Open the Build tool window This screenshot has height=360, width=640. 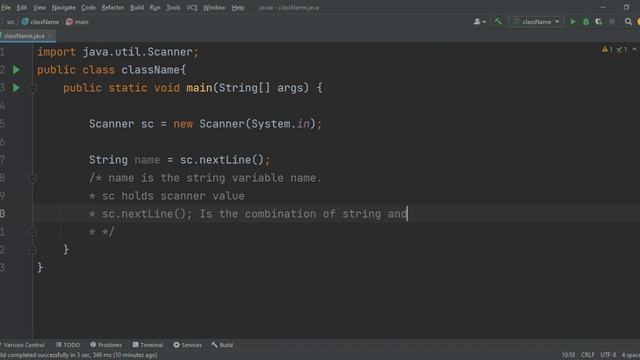click(x=222, y=345)
